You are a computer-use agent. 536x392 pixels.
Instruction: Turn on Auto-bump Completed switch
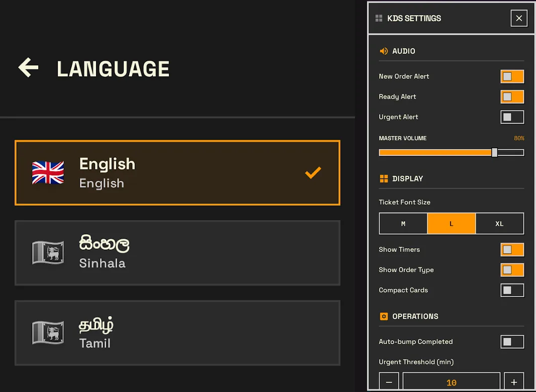click(512, 342)
